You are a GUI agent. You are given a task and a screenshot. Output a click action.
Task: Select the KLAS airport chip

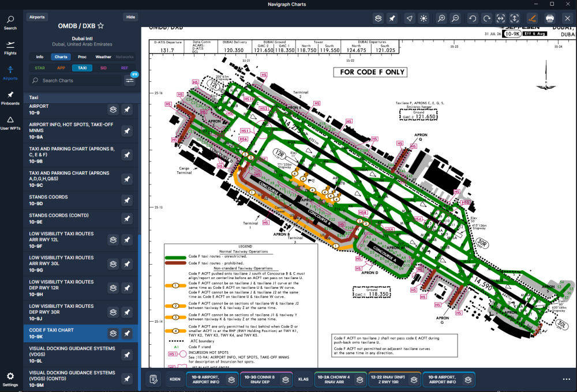[304, 379]
